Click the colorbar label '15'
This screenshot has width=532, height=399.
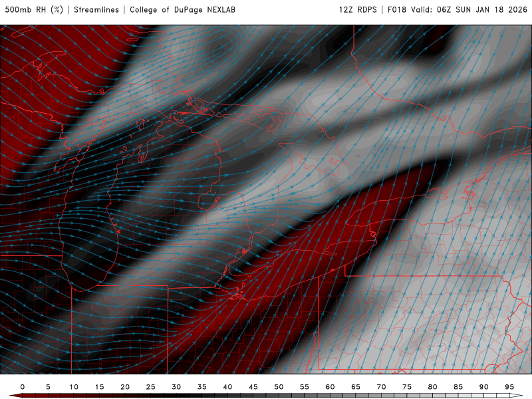click(99, 387)
